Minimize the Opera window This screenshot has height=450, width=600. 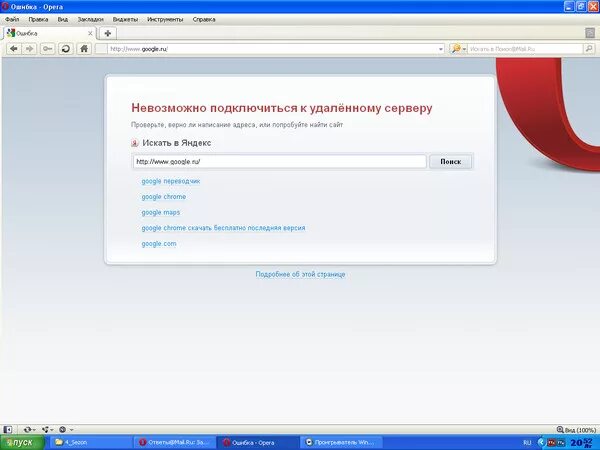(569, 7)
